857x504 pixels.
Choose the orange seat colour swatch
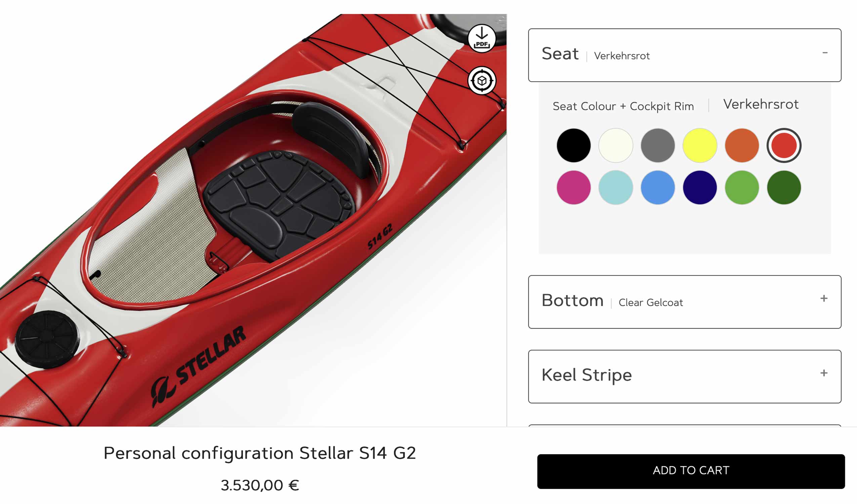click(x=742, y=145)
